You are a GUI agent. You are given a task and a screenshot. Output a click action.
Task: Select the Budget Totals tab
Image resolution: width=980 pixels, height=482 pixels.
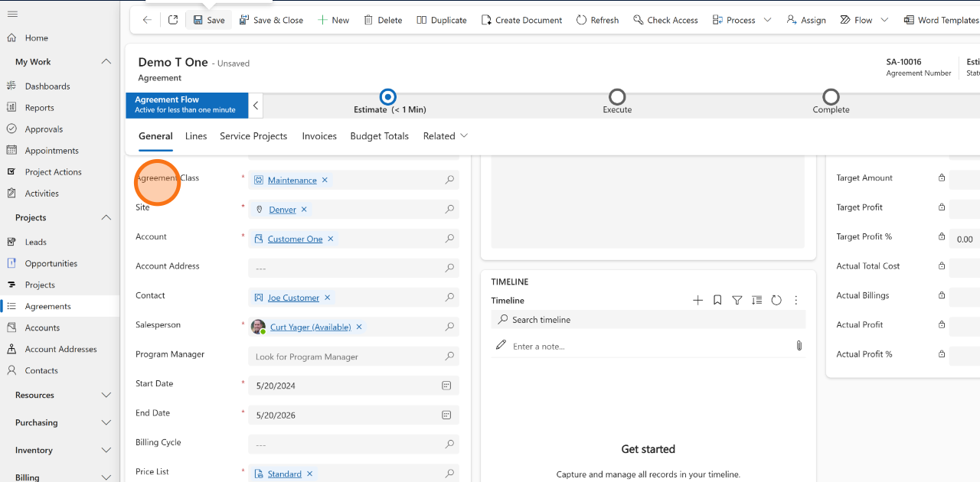(x=379, y=136)
